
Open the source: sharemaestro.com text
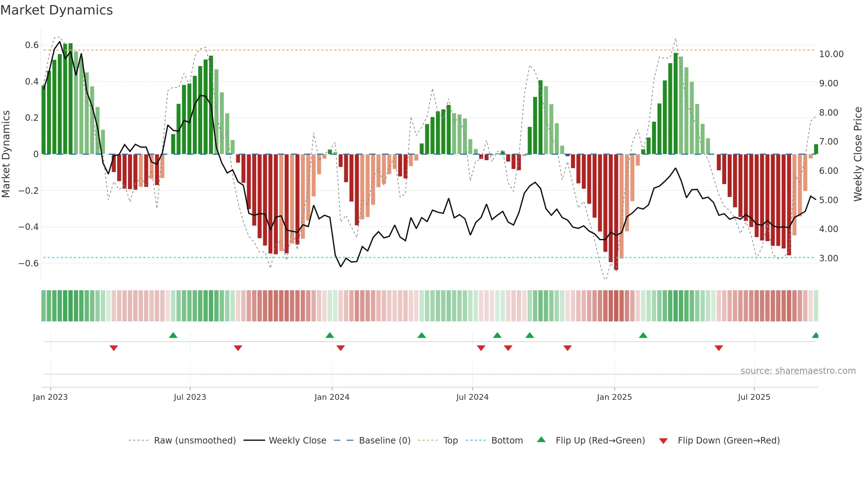click(798, 371)
